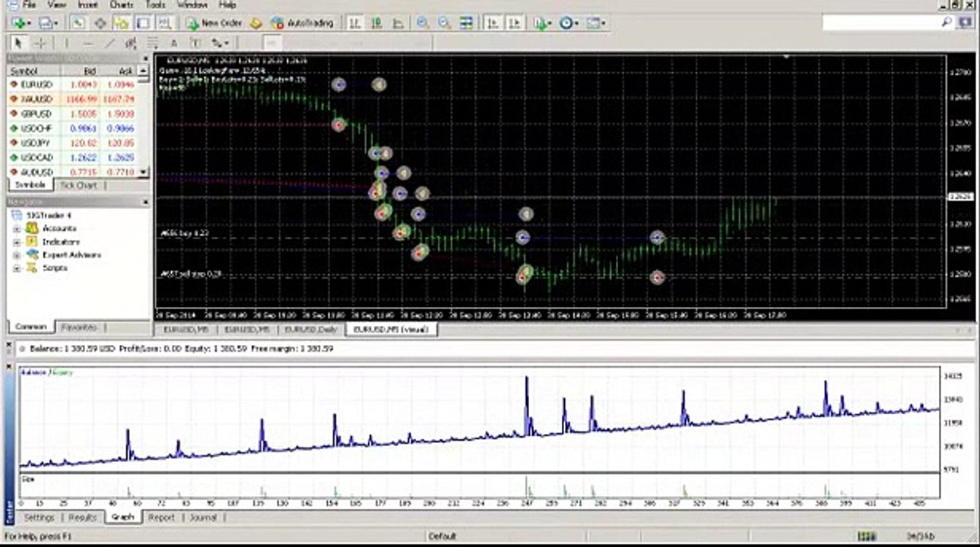The image size is (980, 547).
Task: Click the zoom out magnifier icon
Action: click(444, 24)
